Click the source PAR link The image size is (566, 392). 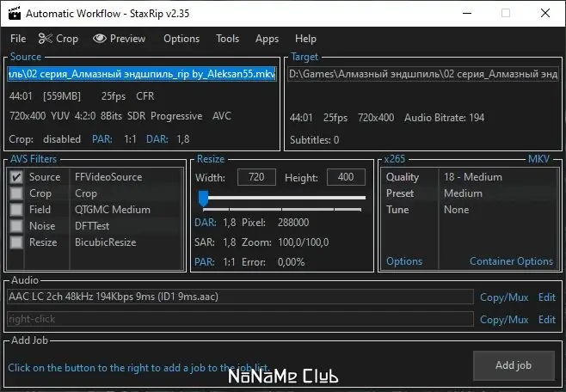[102, 139]
